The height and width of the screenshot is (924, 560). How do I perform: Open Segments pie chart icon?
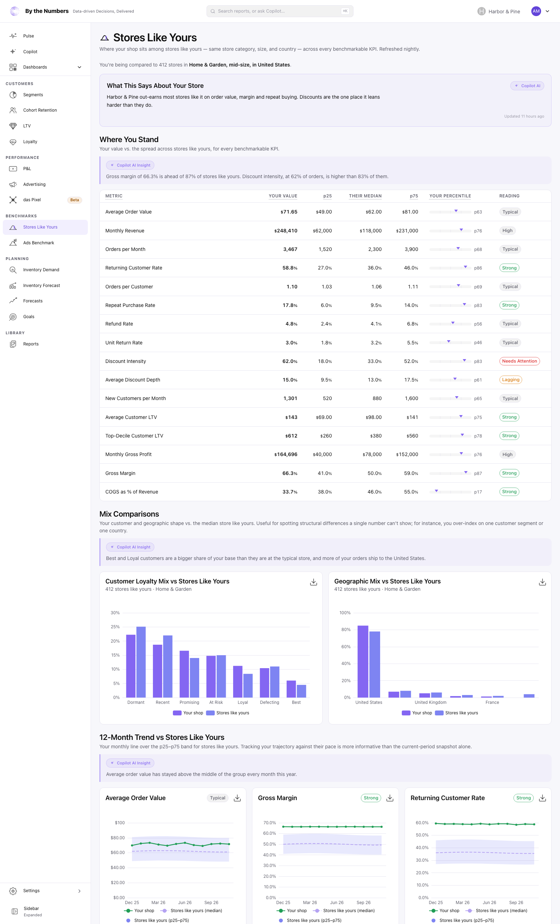[x=13, y=95]
